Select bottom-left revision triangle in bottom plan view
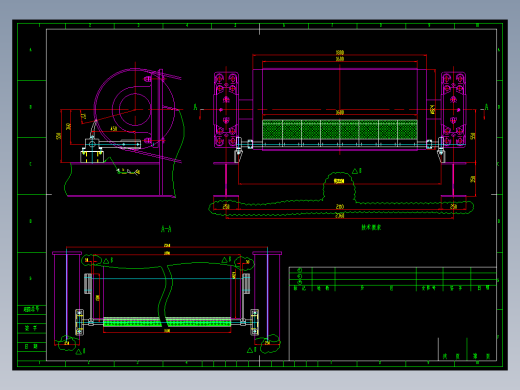Screen dimensions: 520x390 tap(79, 352)
